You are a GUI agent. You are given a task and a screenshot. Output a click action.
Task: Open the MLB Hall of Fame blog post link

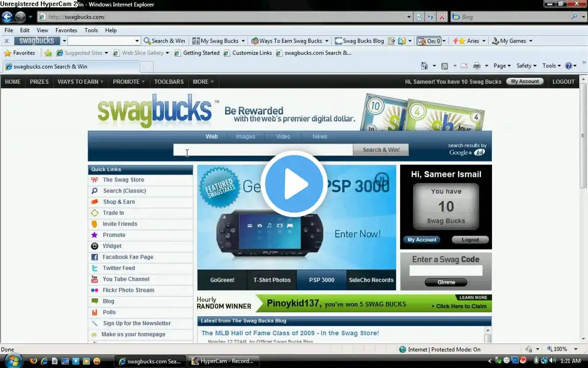[x=290, y=333]
